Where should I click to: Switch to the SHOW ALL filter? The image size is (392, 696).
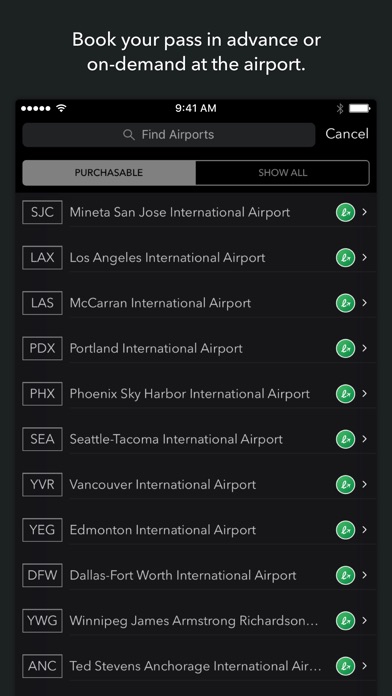coord(282,173)
